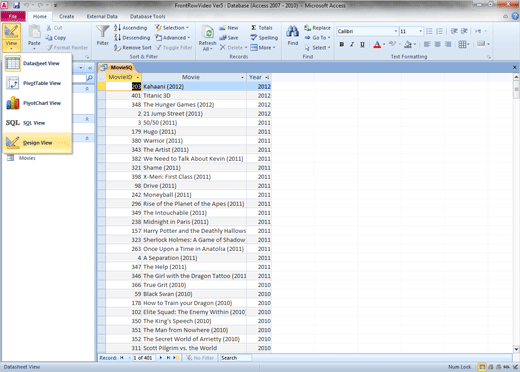Switch to SQL View
The image size is (520, 372).
coord(37,123)
